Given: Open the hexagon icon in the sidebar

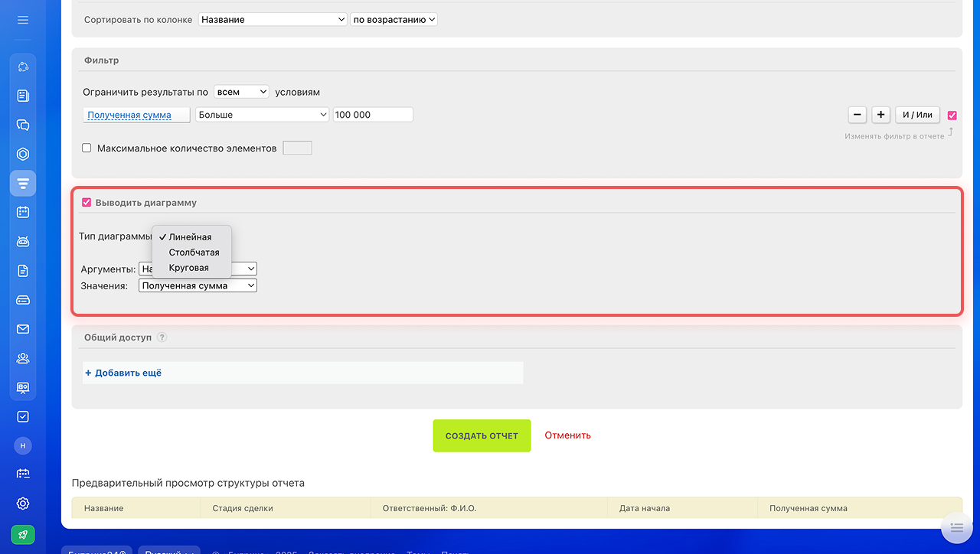Looking at the screenshot, I should [23, 154].
